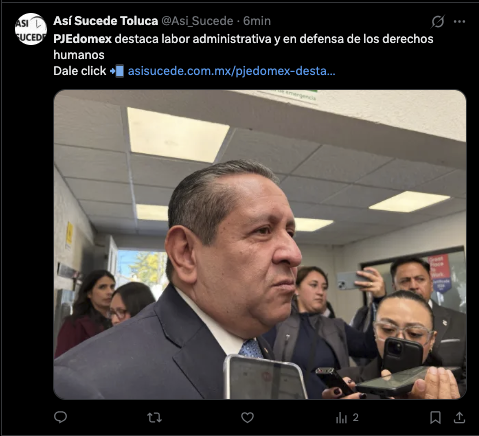Click the @Asi_Sucede handle

[x=197, y=21]
